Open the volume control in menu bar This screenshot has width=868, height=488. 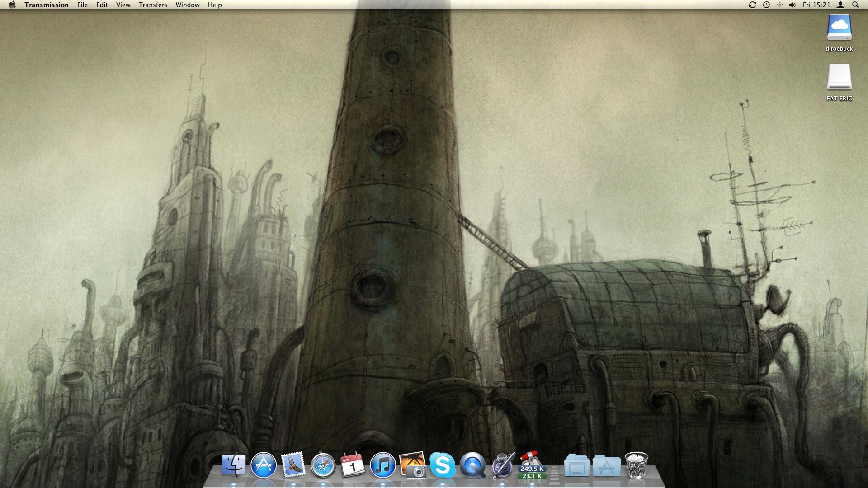tap(792, 5)
